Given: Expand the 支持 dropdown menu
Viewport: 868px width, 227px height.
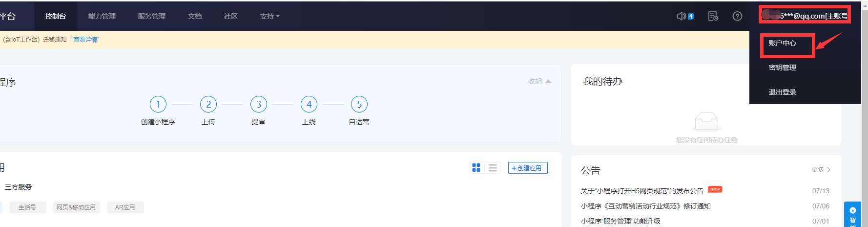Looking at the screenshot, I should (270, 16).
